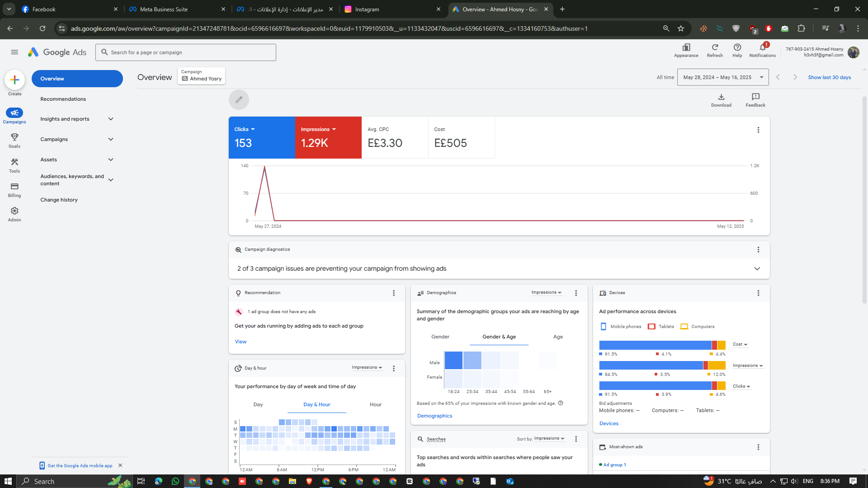Focus the page or campaign search field
The width and height of the screenshot is (868, 488).
(186, 52)
